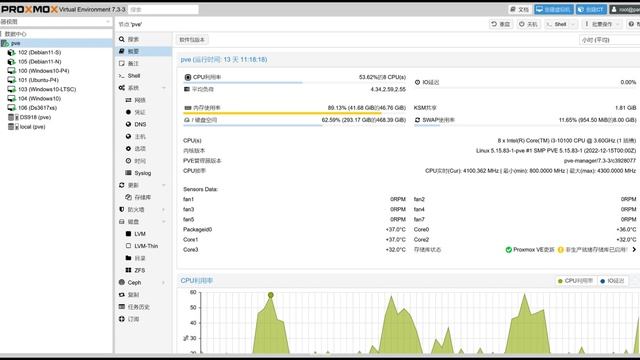This screenshot has height=360, width=640.
Task: Click the highlighted peak marker on CPU chart
Action: (x=271, y=295)
